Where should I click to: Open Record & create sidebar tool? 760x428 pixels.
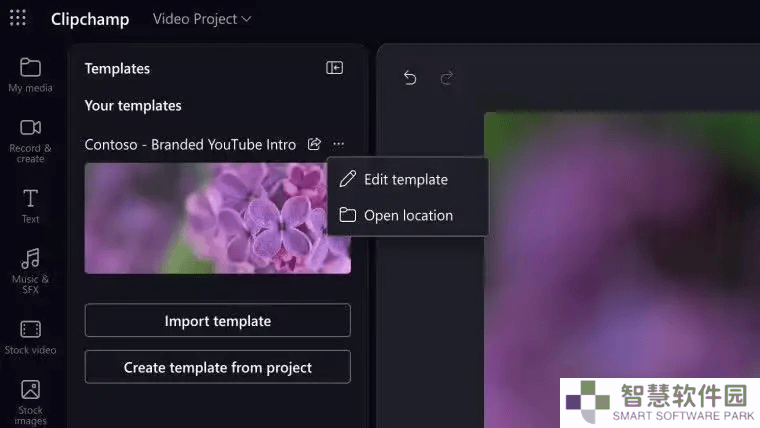point(30,141)
